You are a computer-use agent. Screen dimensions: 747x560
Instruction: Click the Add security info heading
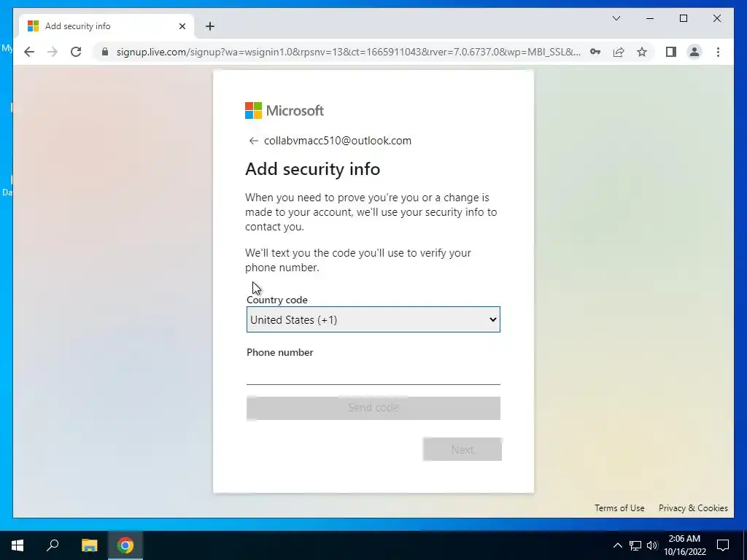312,169
